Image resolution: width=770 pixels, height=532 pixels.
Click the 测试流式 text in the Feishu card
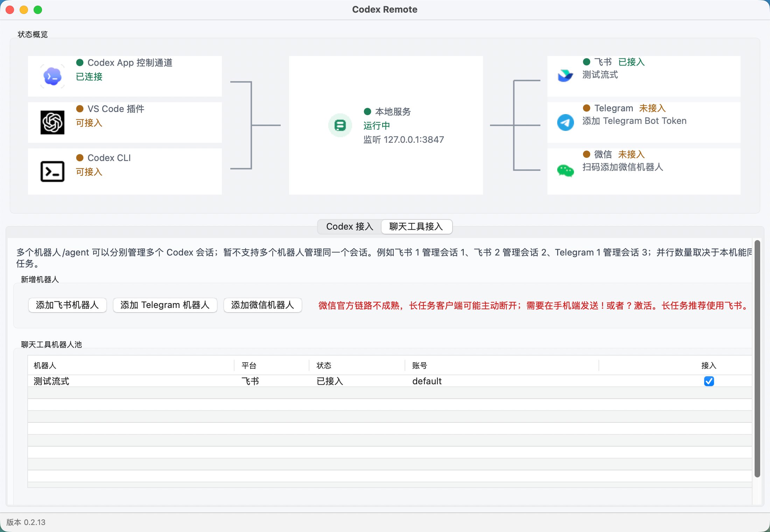click(x=600, y=75)
